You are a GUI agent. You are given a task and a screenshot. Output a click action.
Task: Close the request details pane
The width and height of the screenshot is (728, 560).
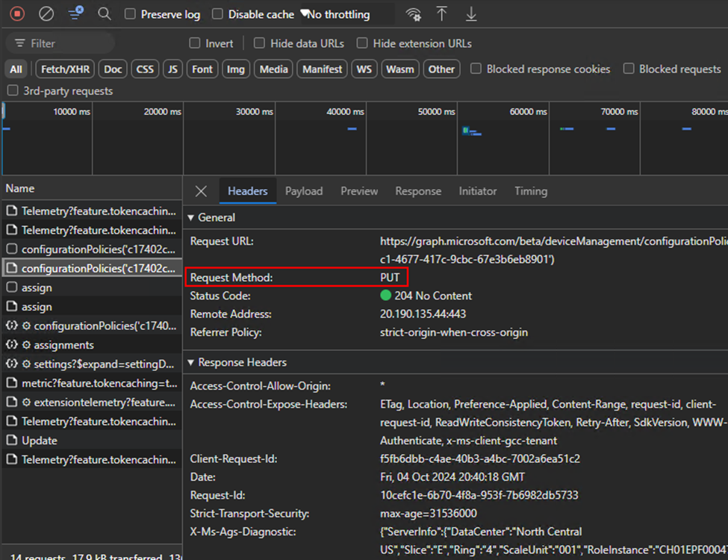(201, 191)
